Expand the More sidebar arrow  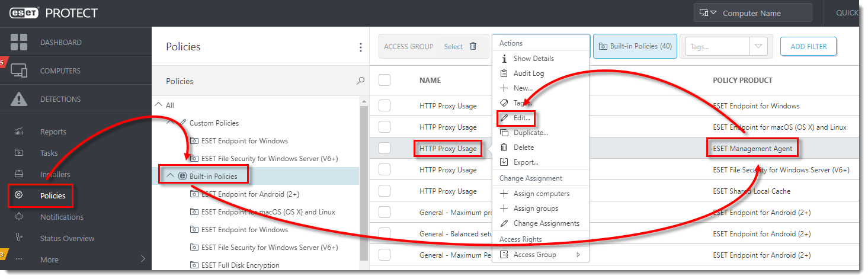[x=143, y=259]
